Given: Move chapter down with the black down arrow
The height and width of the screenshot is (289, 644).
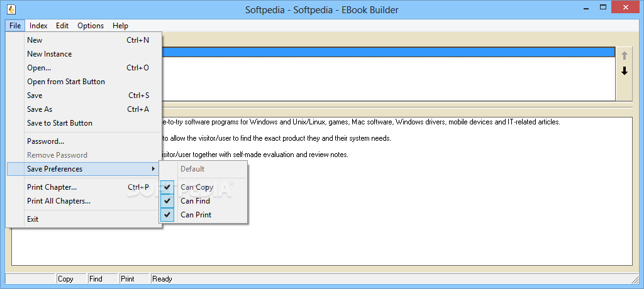Looking at the screenshot, I should [x=625, y=71].
